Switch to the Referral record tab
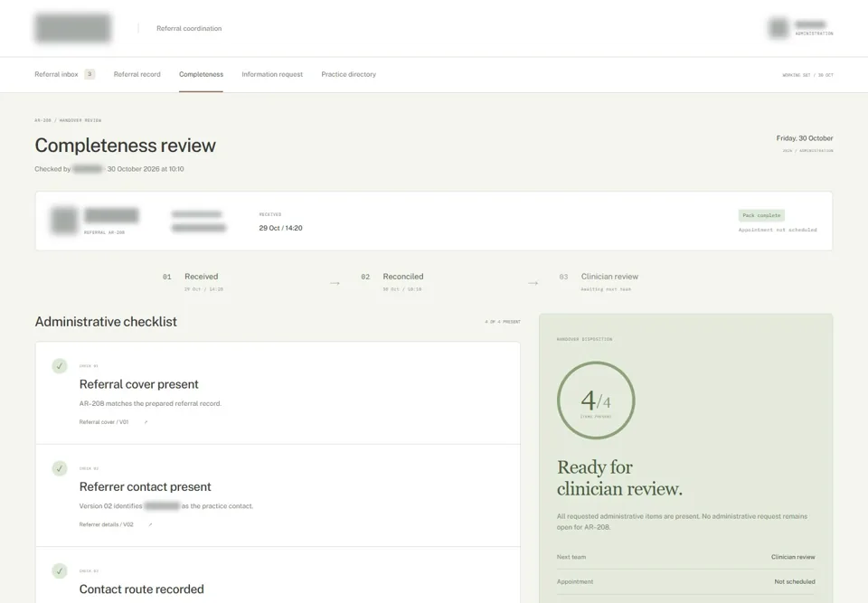868x603 pixels. pyautogui.click(x=137, y=74)
